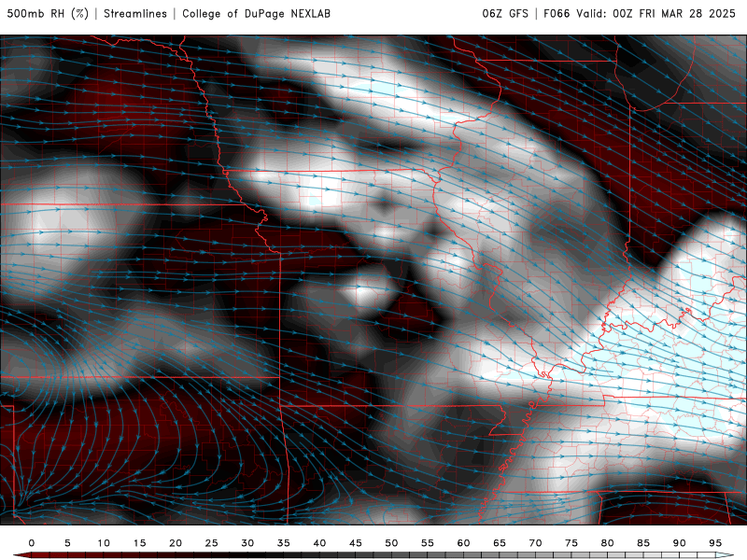Click the "Streamlines" header label
Image resolution: width=747 pixels, height=560 pixels.
point(135,14)
